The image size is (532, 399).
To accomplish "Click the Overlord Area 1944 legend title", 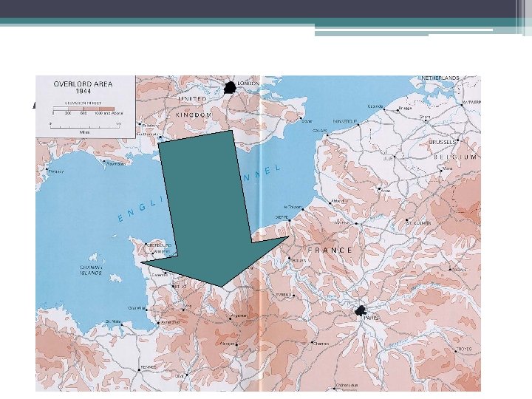I will pos(83,87).
